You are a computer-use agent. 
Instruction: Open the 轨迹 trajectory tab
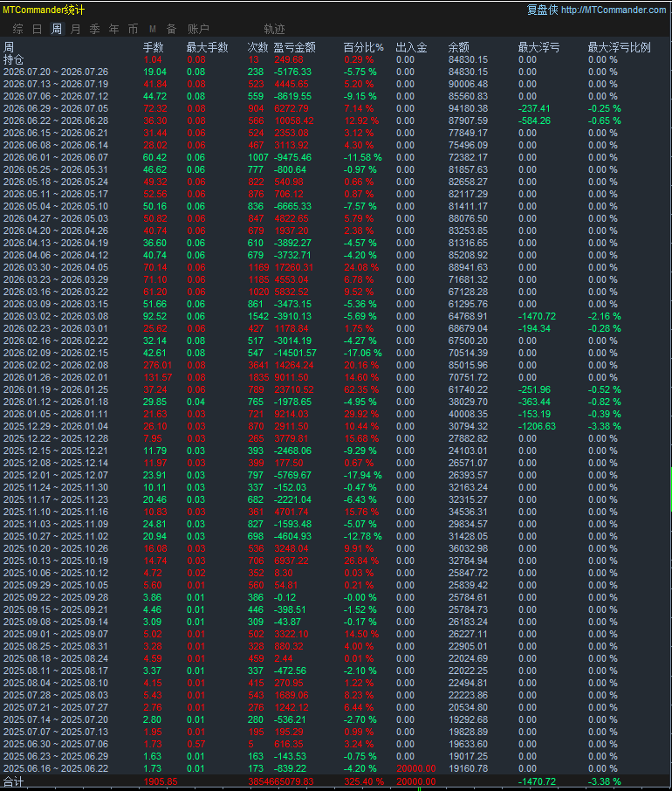[274, 30]
